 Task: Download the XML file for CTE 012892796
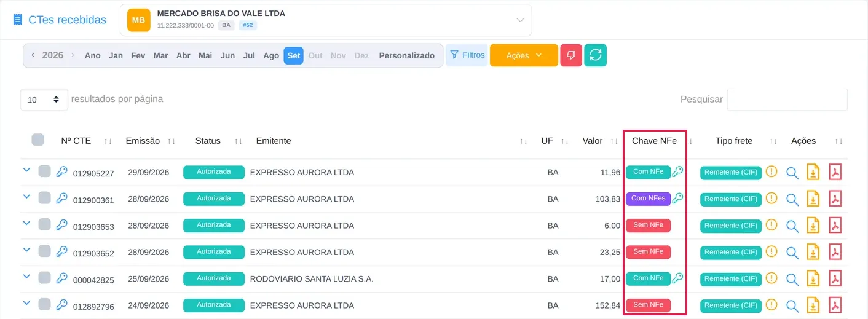tap(813, 305)
